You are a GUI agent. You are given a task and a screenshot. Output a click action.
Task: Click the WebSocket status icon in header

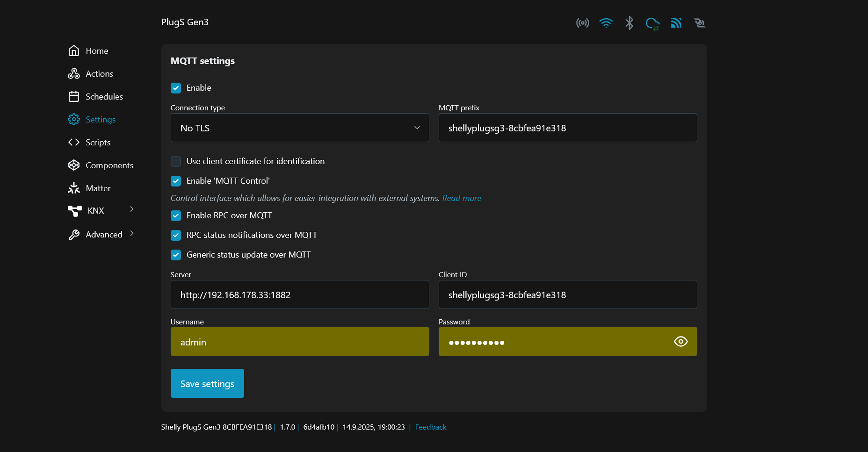click(700, 23)
